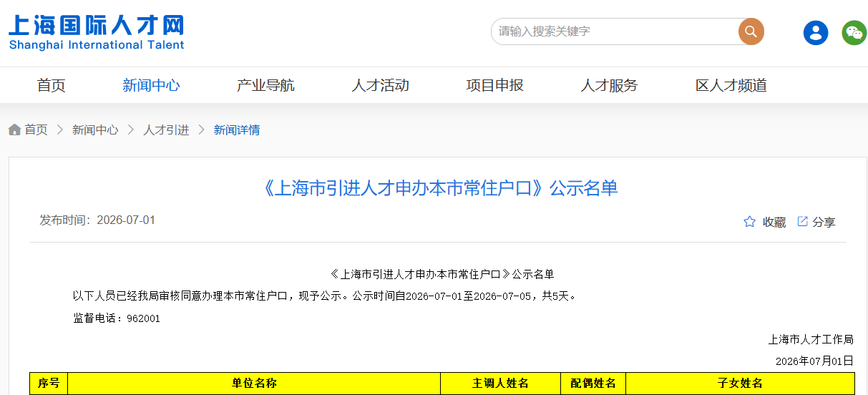
Task: Click the Shanghai International Talent logo
Action: tap(97, 32)
